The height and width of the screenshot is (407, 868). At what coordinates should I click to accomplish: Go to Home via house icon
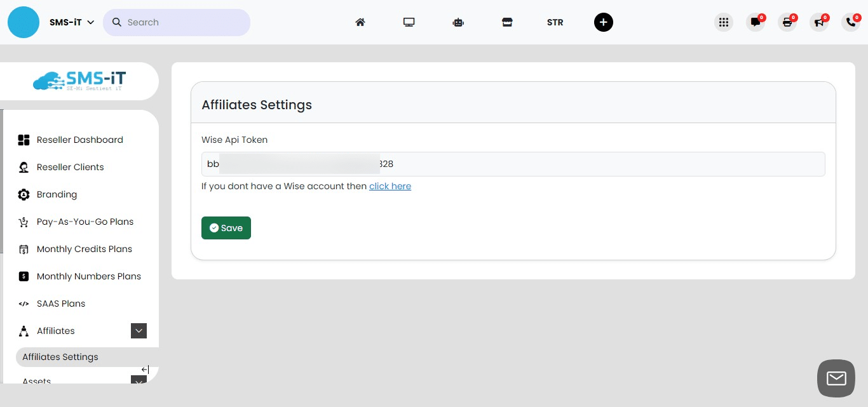pyautogui.click(x=360, y=22)
